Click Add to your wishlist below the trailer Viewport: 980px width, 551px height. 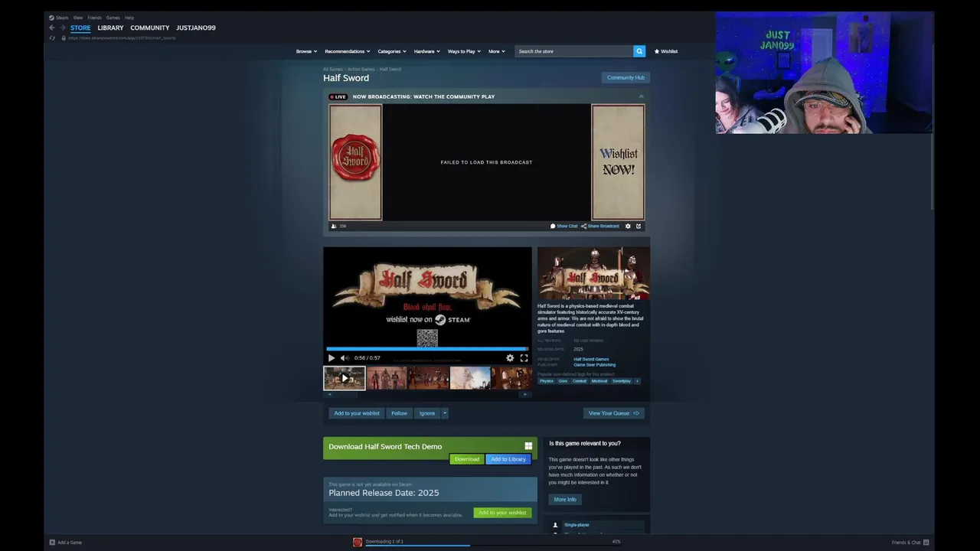357,413
